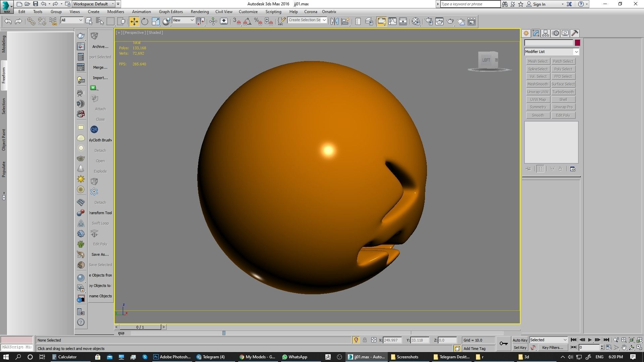Image resolution: width=644 pixels, height=362 pixels.
Task: Open the Shaded viewport label menu
Action: tap(155, 33)
